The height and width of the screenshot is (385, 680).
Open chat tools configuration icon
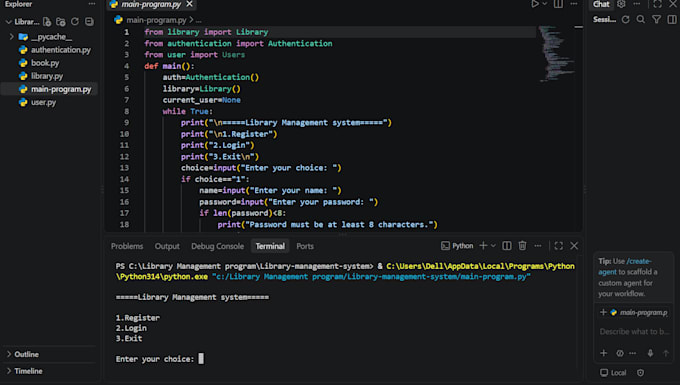pos(620,353)
